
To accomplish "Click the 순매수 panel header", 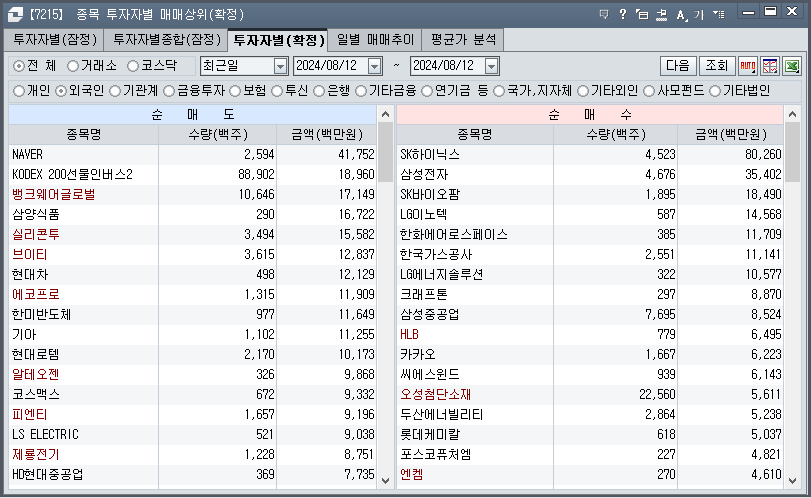I will (590, 114).
